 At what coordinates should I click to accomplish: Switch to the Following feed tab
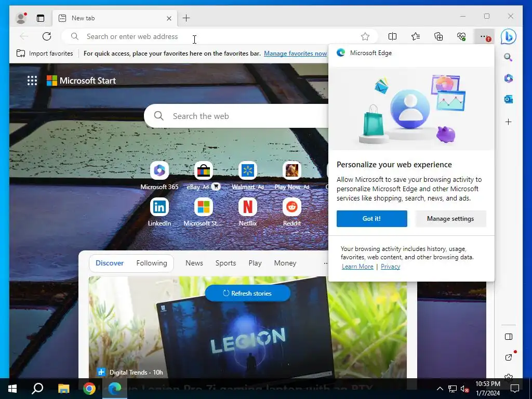tap(152, 263)
